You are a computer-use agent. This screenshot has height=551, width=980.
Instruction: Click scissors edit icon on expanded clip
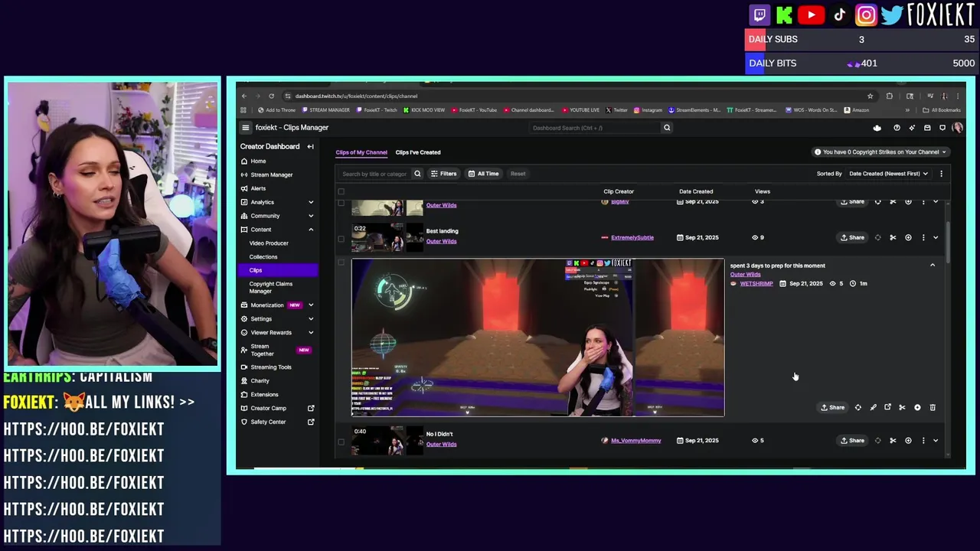902,408
